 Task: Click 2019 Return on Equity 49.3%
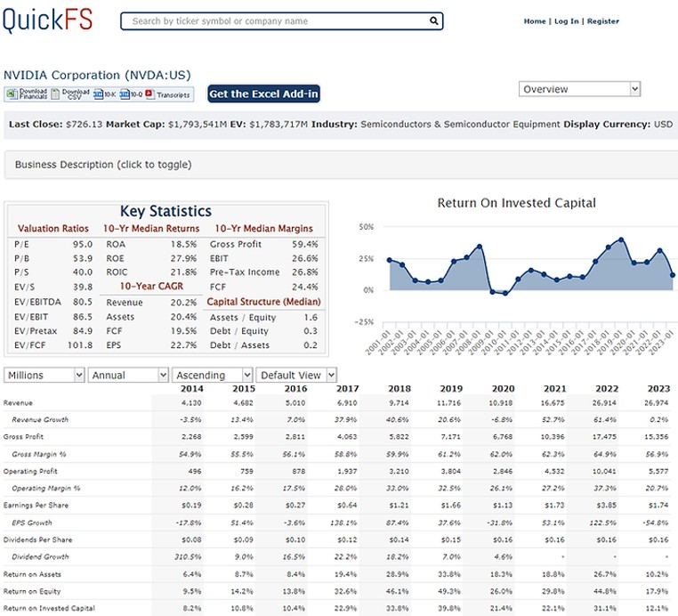450,591
